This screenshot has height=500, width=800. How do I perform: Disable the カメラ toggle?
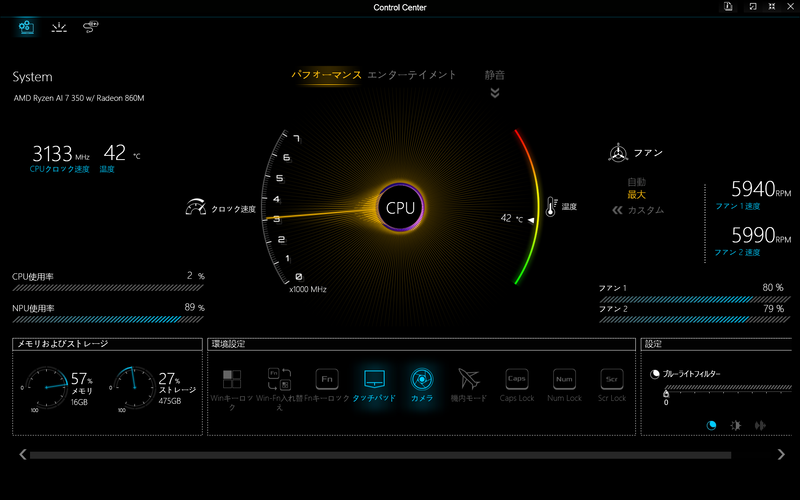[422, 386]
